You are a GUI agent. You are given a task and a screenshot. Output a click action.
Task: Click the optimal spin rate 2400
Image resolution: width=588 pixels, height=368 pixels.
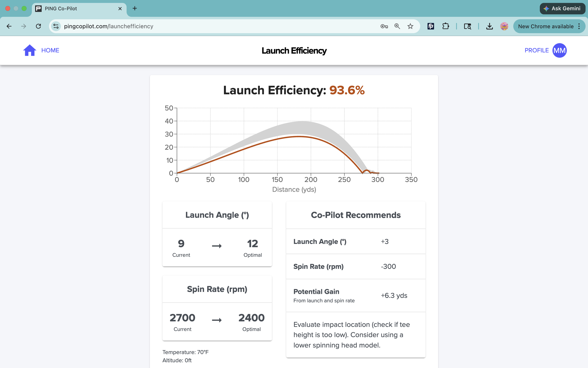click(x=251, y=318)
